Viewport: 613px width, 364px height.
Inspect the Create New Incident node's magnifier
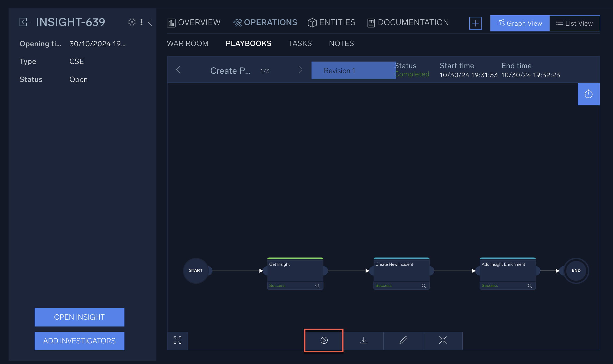(424, 286)
